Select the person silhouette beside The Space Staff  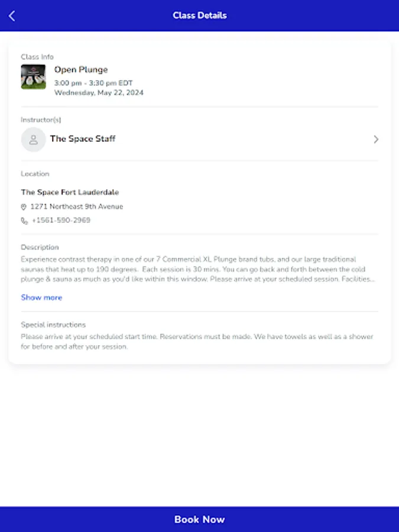pyautogui.click(x=33, y=140)
